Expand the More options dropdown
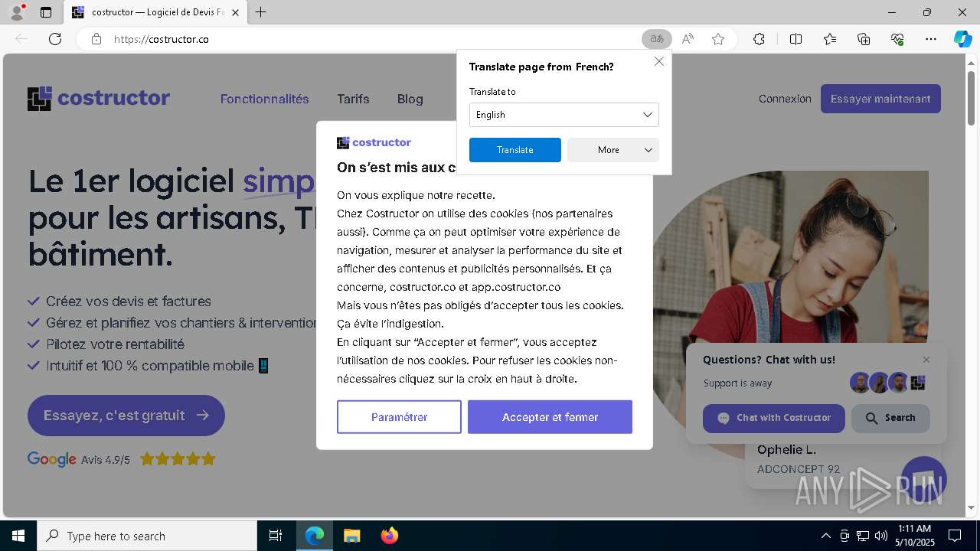The height and width of the screenshot is (551, 980). point(612,150)
